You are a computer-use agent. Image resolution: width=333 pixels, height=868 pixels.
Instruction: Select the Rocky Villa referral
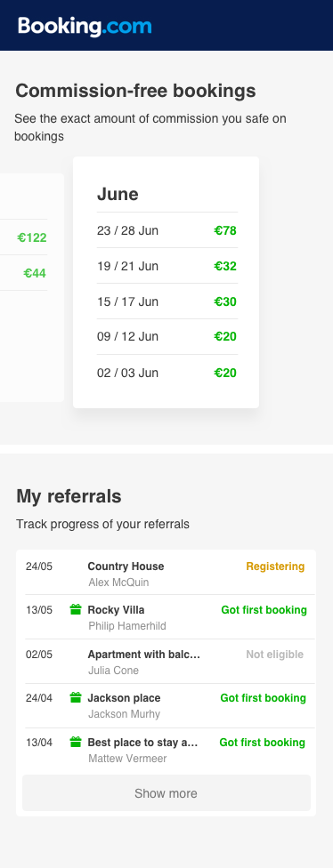(166, 617)
